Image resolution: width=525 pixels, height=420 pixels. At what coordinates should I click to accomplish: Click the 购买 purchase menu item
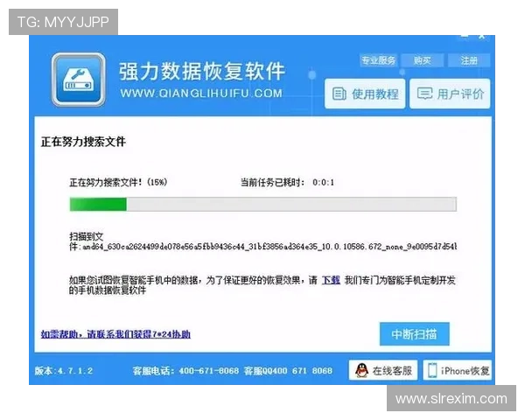pyautogui.click(x=423, y=60)
